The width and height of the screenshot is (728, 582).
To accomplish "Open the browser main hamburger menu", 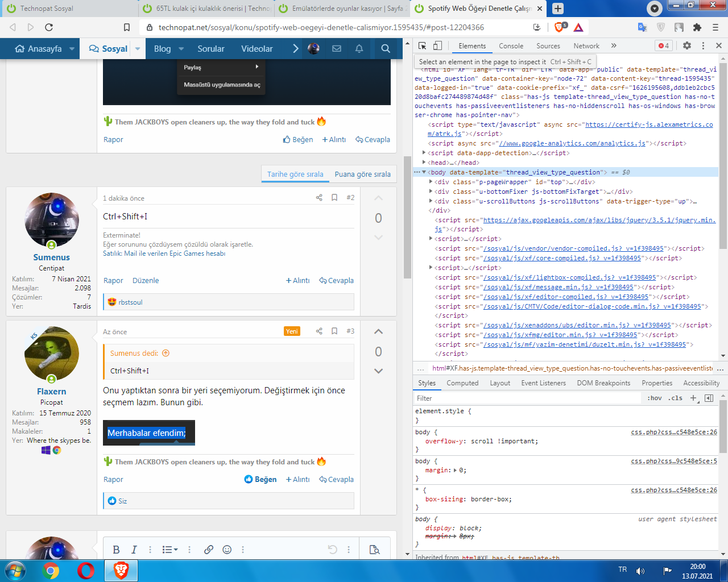I will 715,27.
